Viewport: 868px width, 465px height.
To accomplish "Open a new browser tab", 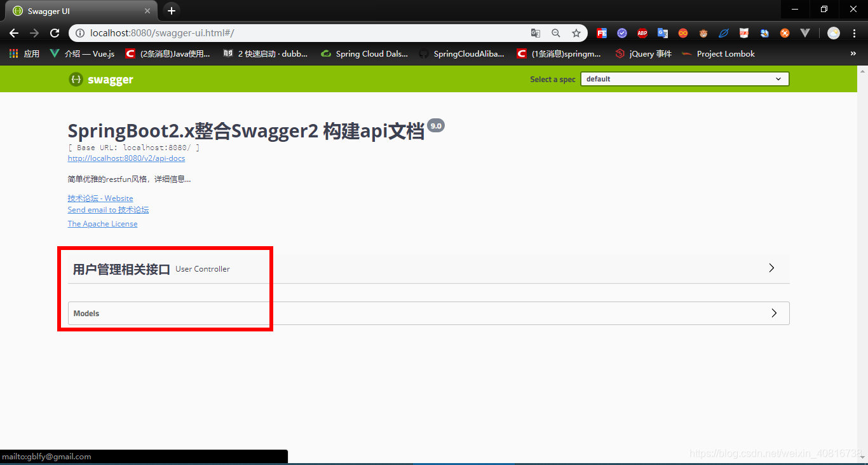I will pyautogui.click(x=171, y=11).
